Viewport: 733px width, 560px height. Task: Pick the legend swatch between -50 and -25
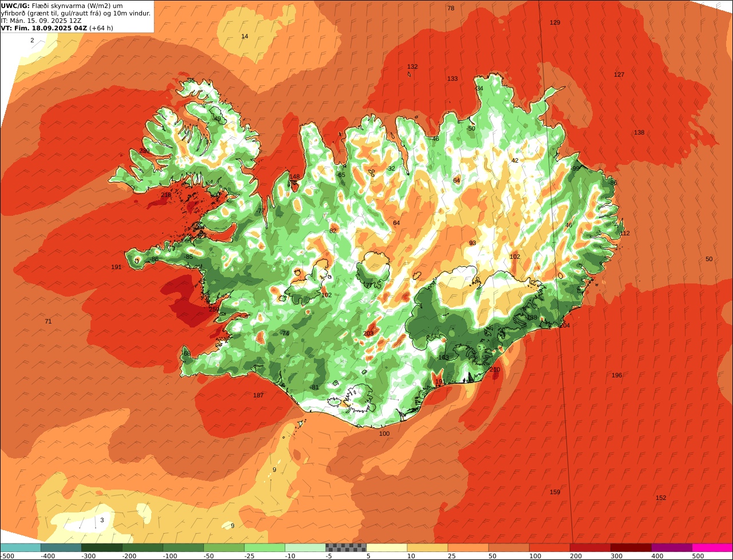coord(224,547)
